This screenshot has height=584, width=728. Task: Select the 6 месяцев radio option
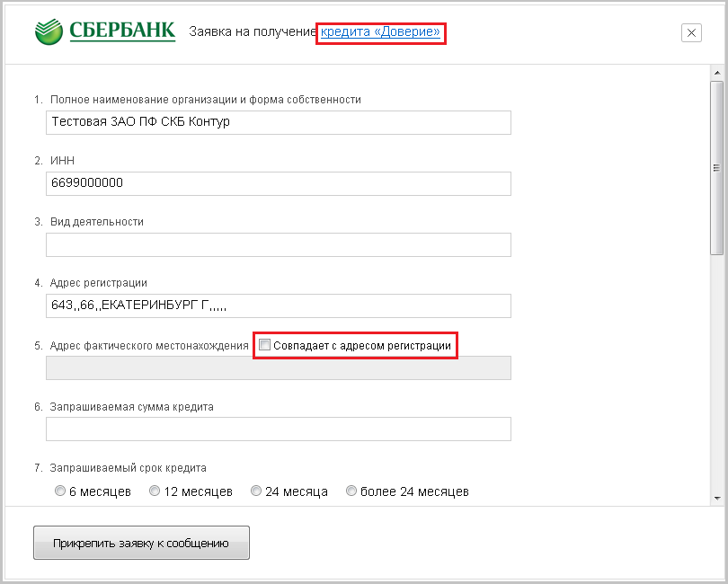[x=60, y=491]
